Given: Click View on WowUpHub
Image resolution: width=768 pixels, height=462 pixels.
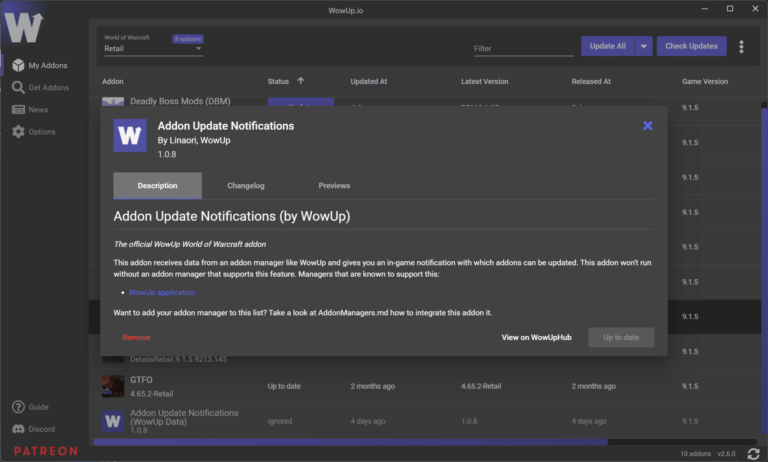Looking at the screenshot, I should pos(536,338).
